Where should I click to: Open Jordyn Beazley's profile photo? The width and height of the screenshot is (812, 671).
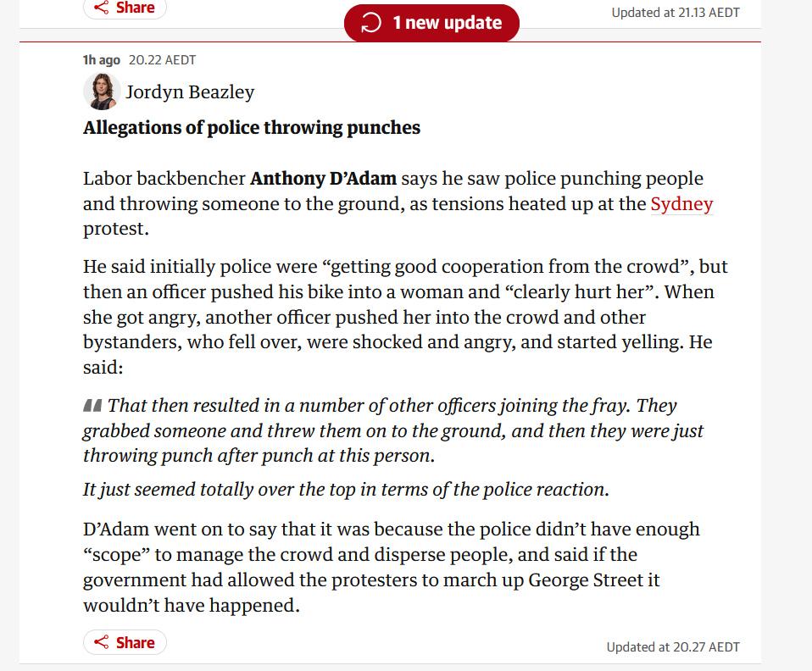pos(101,91)
